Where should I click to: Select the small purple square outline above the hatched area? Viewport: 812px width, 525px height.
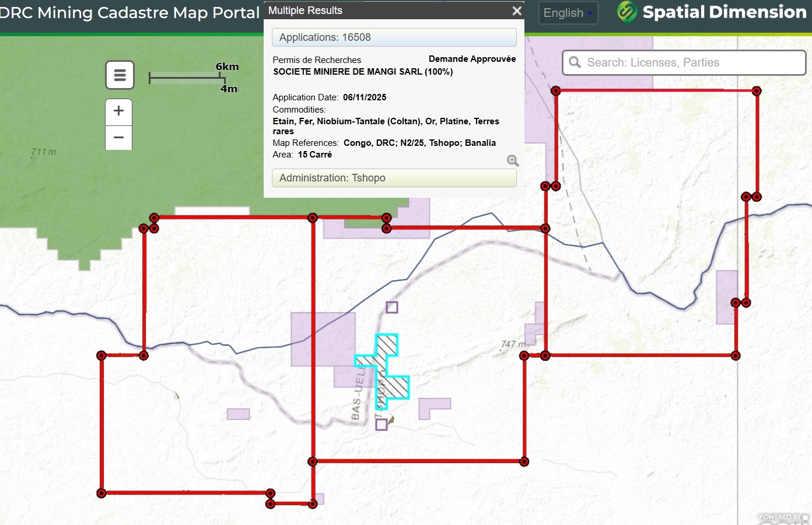coord(392,307)
